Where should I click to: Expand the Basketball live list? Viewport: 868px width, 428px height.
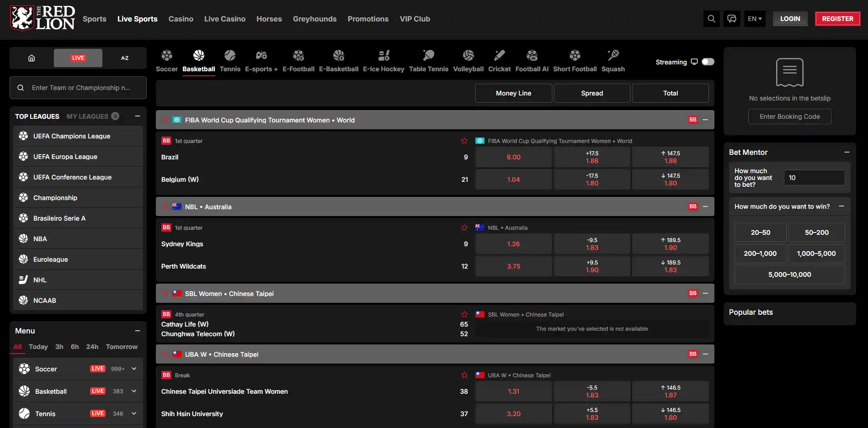click(134, 391)
